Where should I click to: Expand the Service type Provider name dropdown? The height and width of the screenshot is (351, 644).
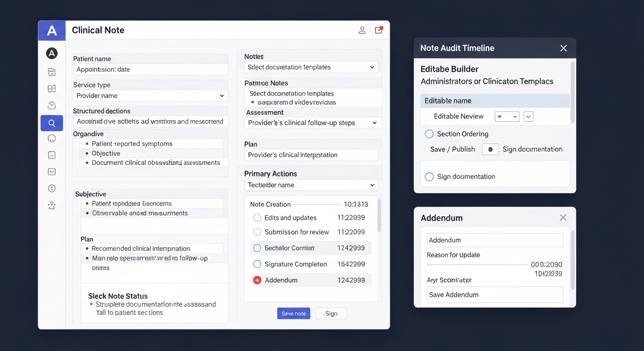[x=150, y=96]
